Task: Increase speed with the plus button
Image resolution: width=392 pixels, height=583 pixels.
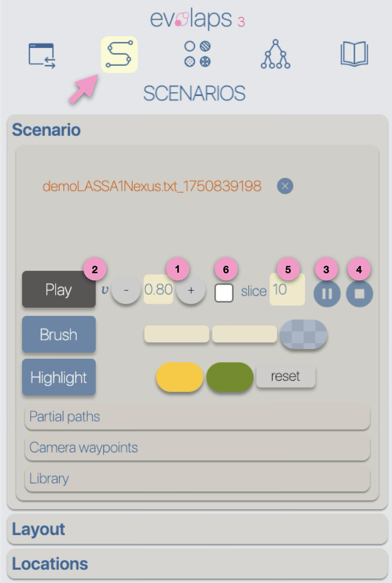Action: click(x=191, y=290)
